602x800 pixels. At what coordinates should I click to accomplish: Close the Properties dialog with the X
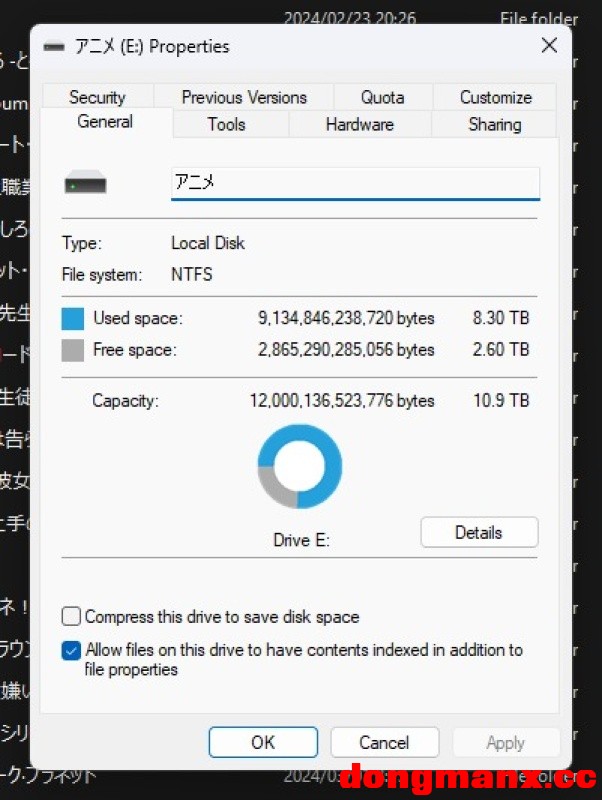click(x=549, y=46)
